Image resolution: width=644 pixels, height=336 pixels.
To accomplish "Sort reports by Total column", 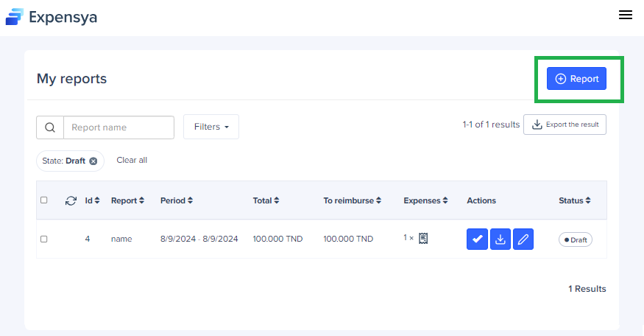I will tap(266, 200).
